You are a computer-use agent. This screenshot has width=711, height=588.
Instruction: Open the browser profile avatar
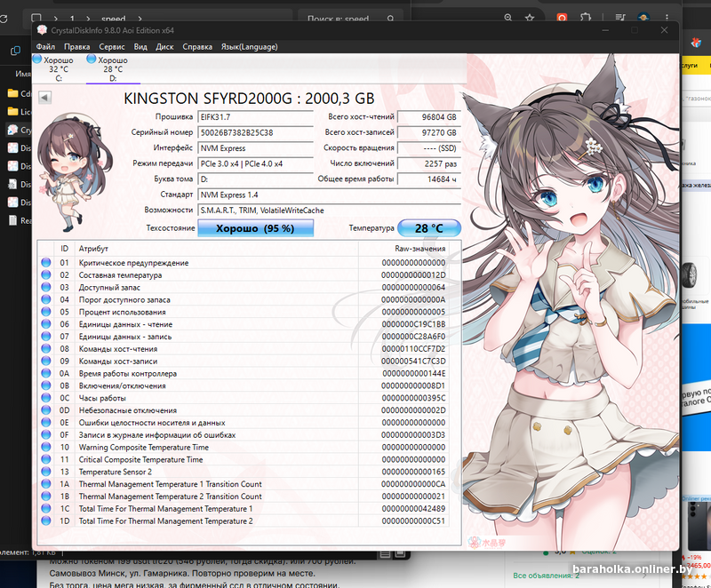(x=643, y=18)
